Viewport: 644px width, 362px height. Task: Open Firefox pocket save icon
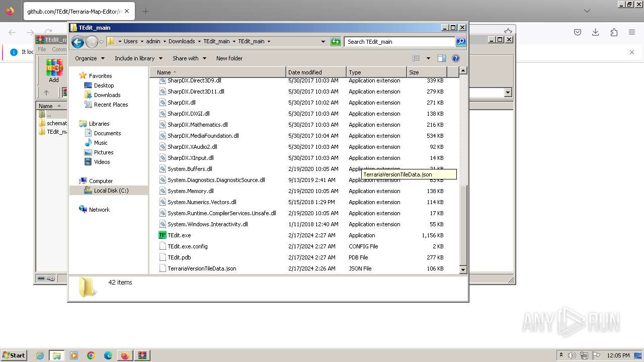point(578,32)
